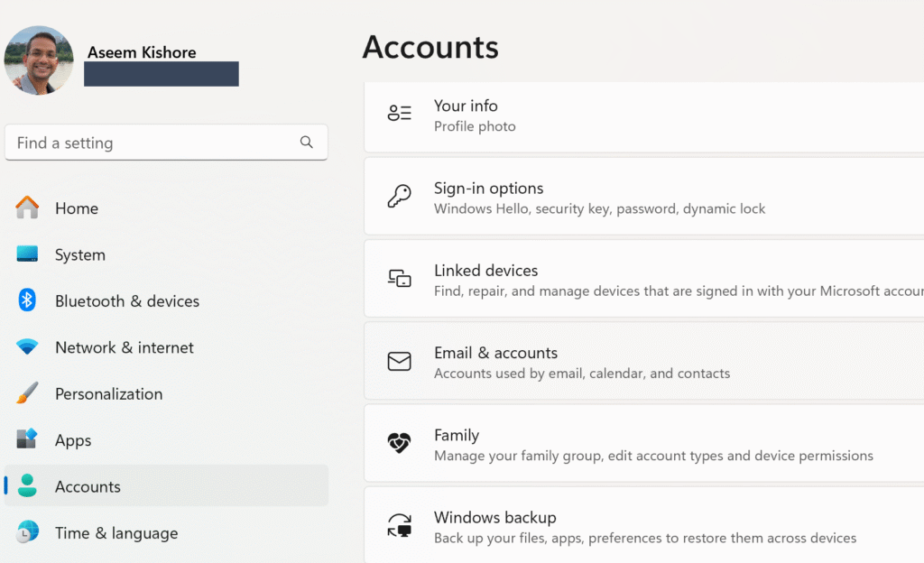Screen dimensions: 924x563
Task: Click the Personalization paintbrush icon
Action: pyautogui.click(x=27, y=393)
